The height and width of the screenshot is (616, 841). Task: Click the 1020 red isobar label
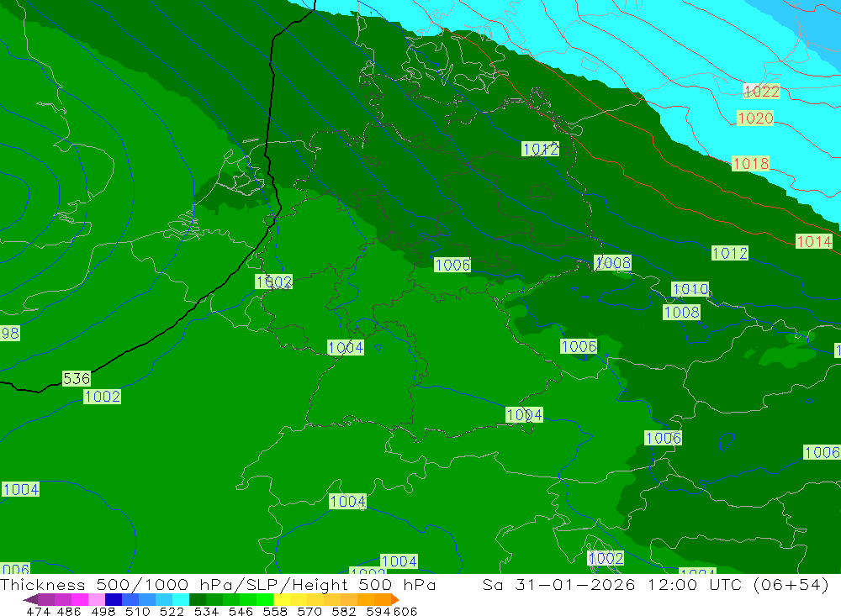[755, 118]
